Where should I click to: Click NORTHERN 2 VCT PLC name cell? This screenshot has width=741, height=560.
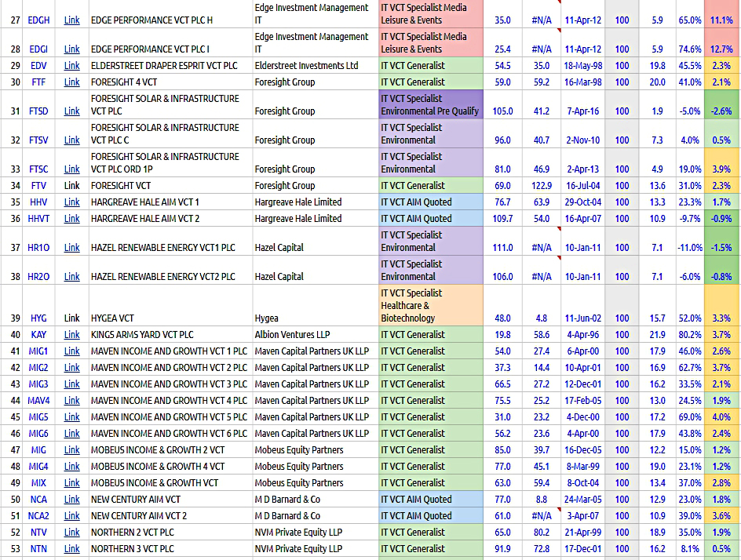[x=170, y=533]
